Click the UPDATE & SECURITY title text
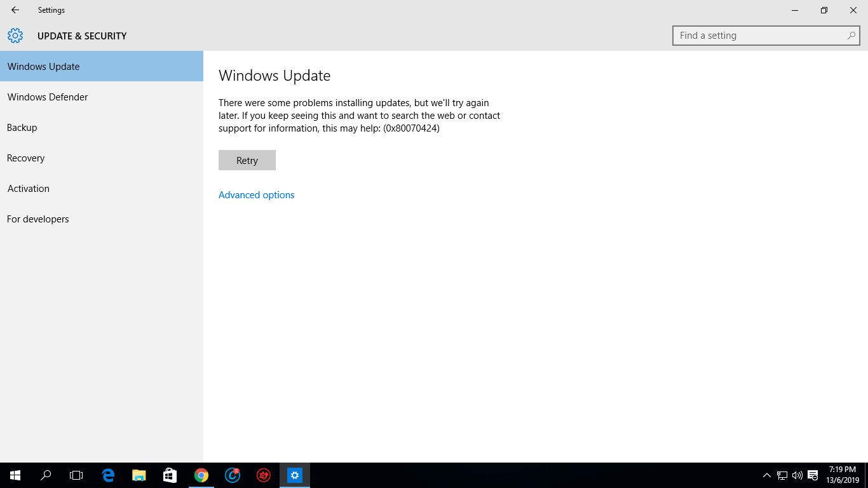868x488 pixels. (82, 36)
